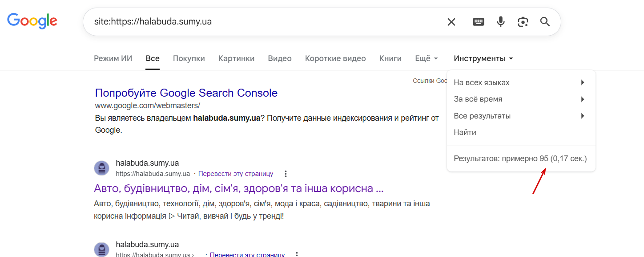
Task: Switch to the Режим ИИ tab
Action: (113, 58)
